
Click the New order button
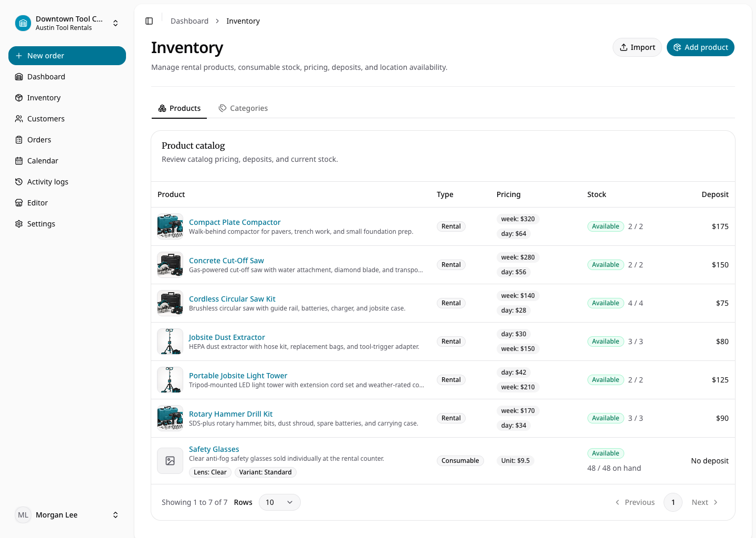[x=67, y=56]
